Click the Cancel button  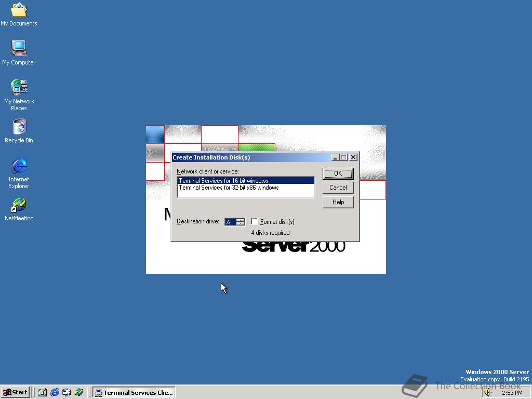pos(338,188)
